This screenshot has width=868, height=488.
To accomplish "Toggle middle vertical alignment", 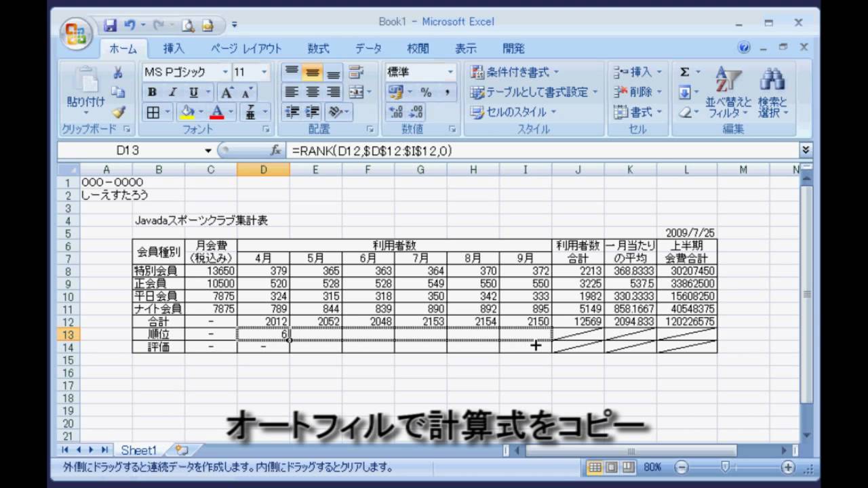I will click(x=312, y=72).
